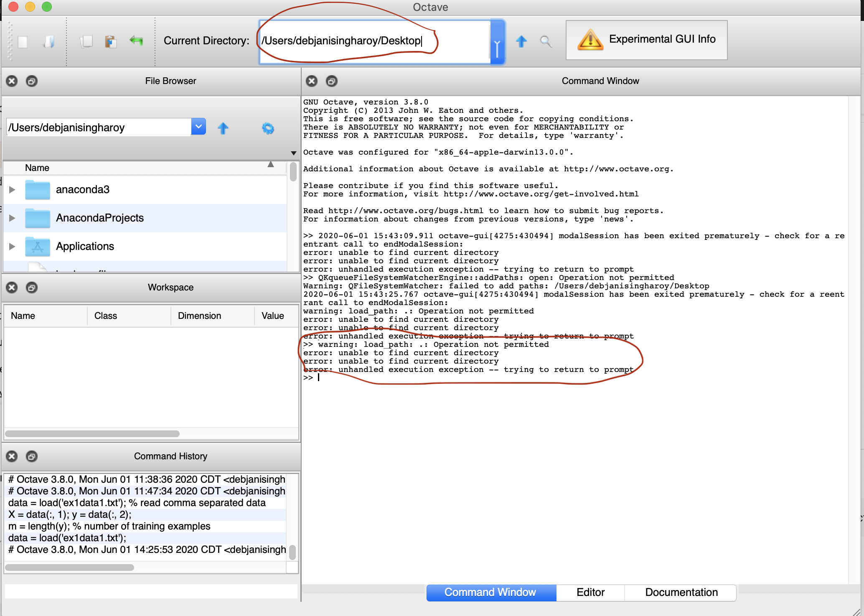Close the Command History panel
The width and height of the screenshot is (864, 616).
pyautogui.click(x=12, y=456)
